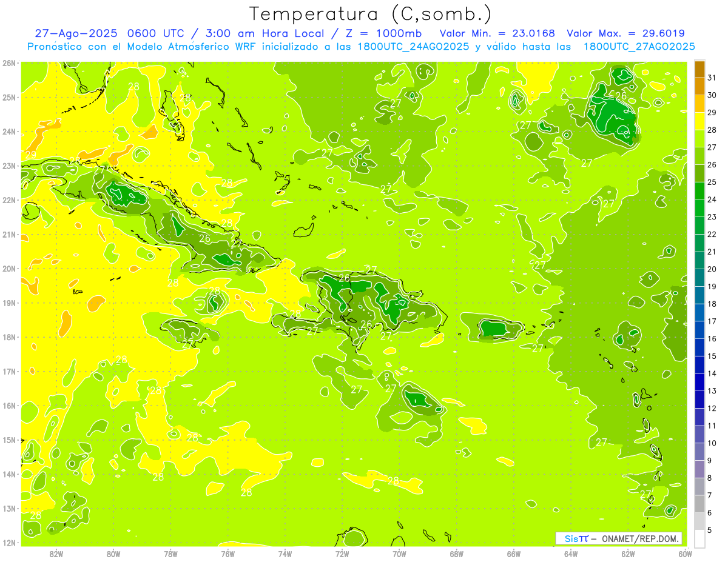Click the '22N' latitude axis label
The width and height of the screenshot is (728, 562).
8,200
